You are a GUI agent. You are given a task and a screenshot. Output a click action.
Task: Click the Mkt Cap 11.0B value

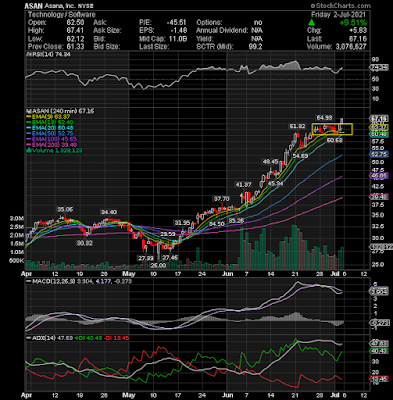(177, 39)
